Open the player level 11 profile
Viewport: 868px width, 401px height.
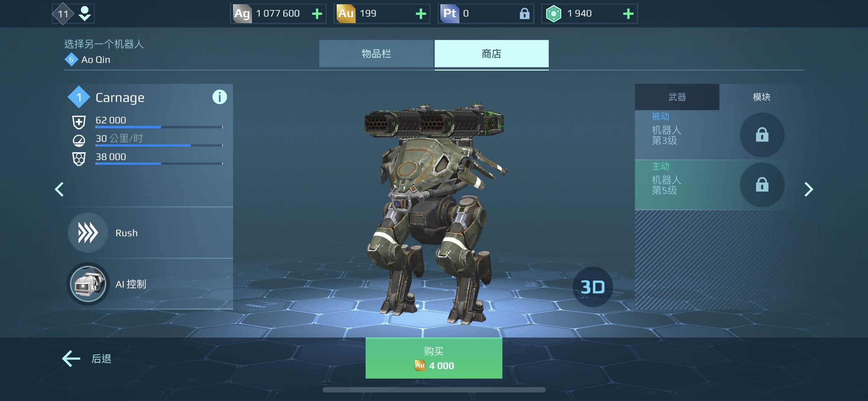73,14
